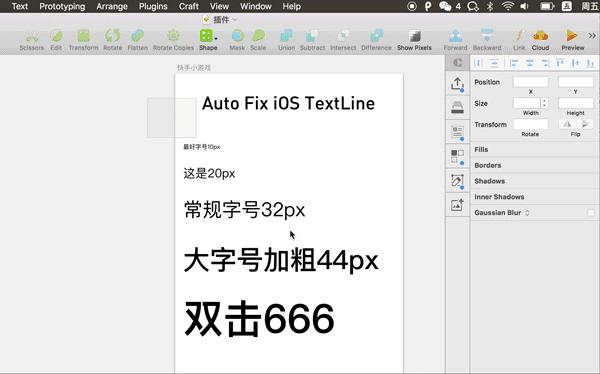The width and height of the screenshot is (600, 374).
Task: Move layer Backward using toolbar
Action: pos(487,41)
